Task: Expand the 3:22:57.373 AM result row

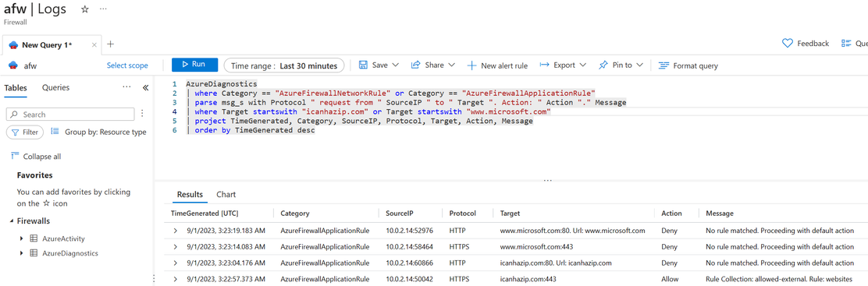Action: coord(175,279)
